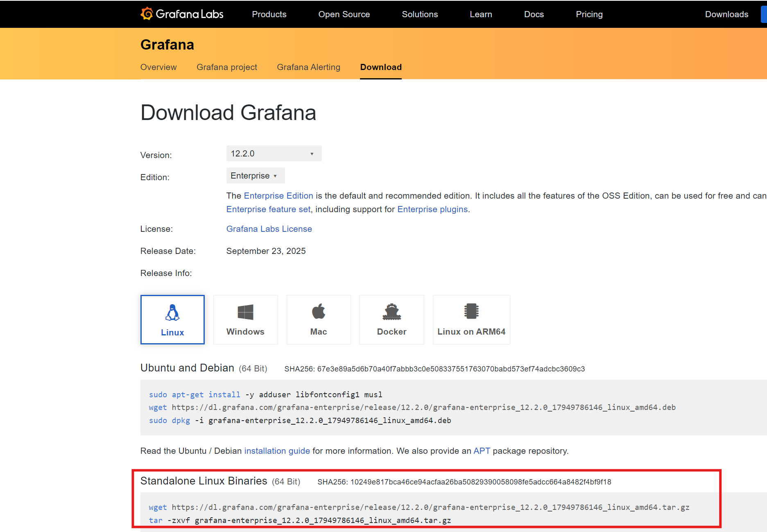The width and height of the screenshot is (767, 532).
Task: Switch to the Overview tab
Action: [x=158, y=67]
